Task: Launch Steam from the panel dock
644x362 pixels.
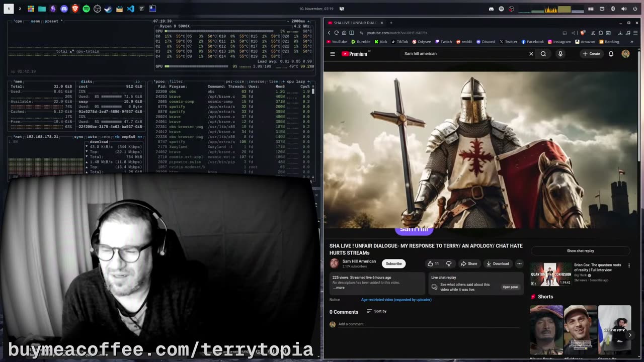Action: click(x=108, y=9)
